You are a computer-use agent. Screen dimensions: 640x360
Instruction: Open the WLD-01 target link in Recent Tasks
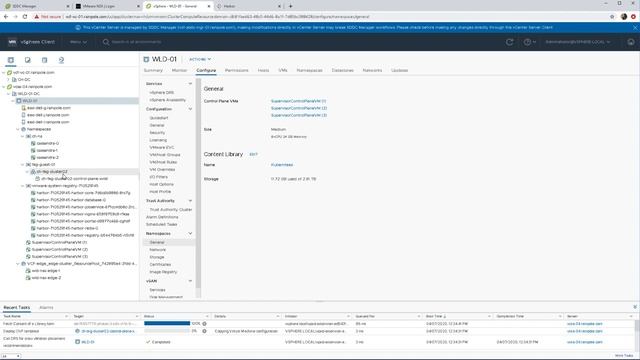point(88,342)
